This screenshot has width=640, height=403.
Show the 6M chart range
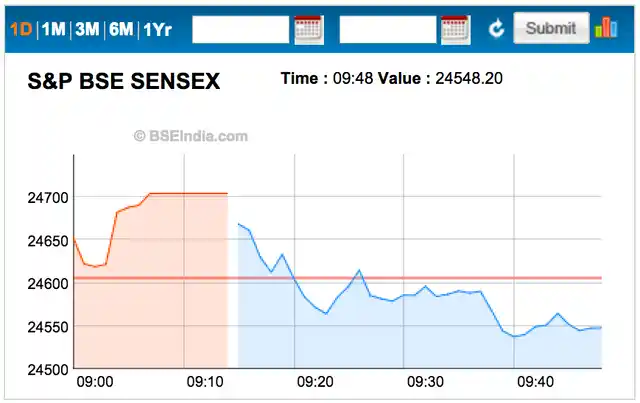point(121,29)
